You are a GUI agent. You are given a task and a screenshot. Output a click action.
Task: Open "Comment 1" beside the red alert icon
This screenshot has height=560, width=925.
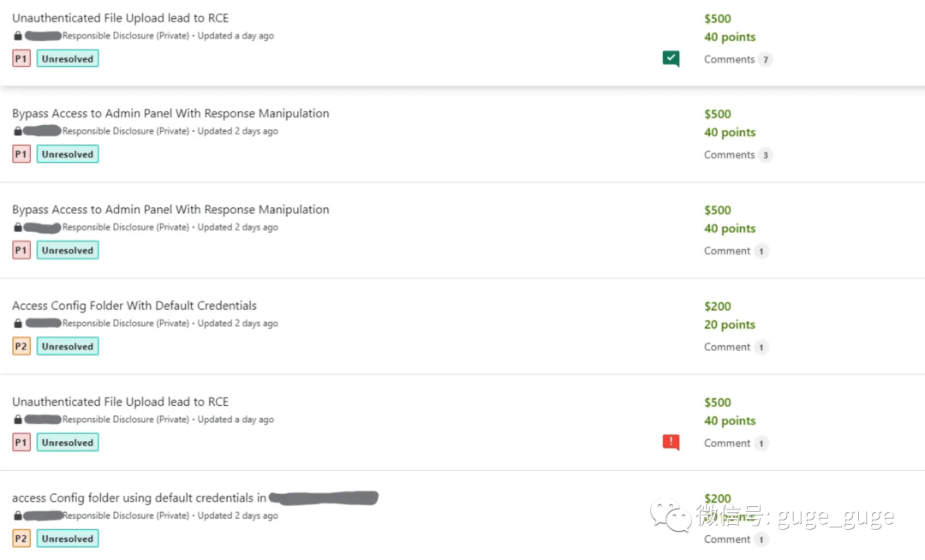tap(735, 444)
